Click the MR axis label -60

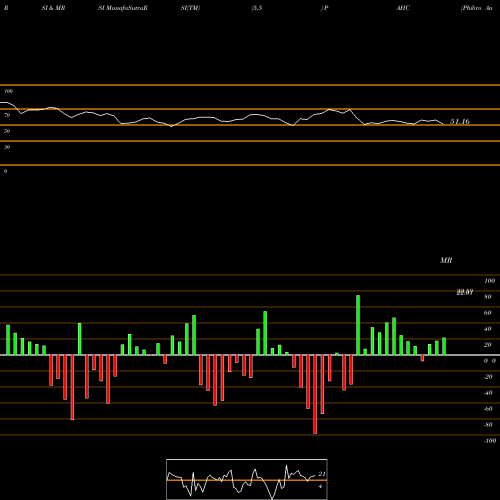tap(488, 409)
